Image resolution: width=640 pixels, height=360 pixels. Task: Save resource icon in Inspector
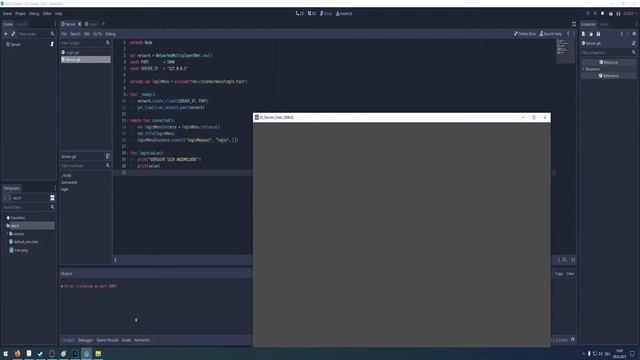point(598,34)
